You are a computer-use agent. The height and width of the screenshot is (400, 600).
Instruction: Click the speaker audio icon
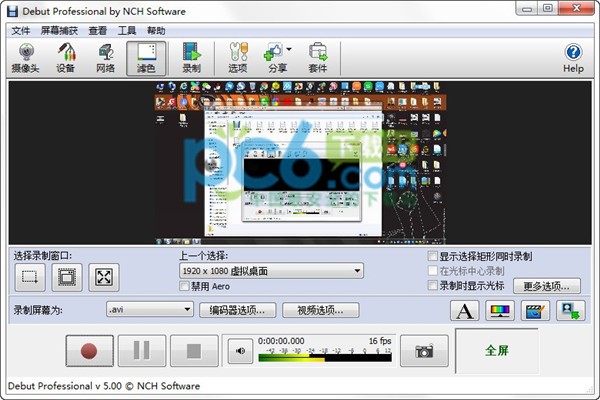pyautogui.click(x=240, y=351)
